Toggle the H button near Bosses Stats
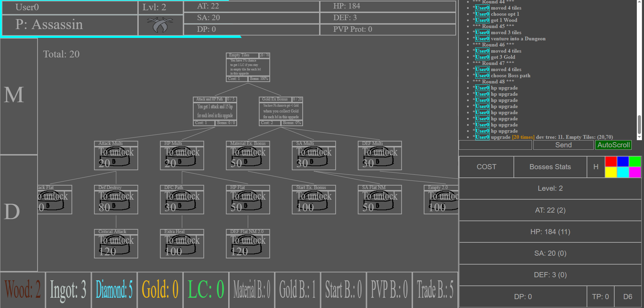The image size is (644, 308). tap(596, 167)
